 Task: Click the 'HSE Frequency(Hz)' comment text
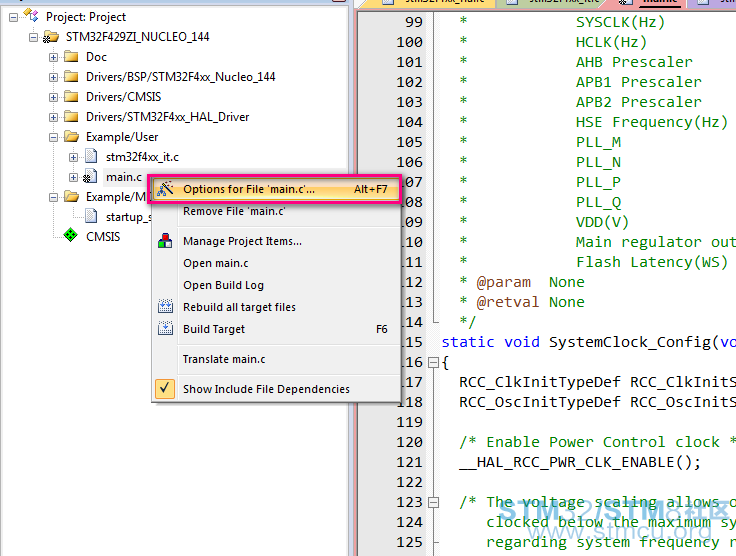click(x=652, y=122)
